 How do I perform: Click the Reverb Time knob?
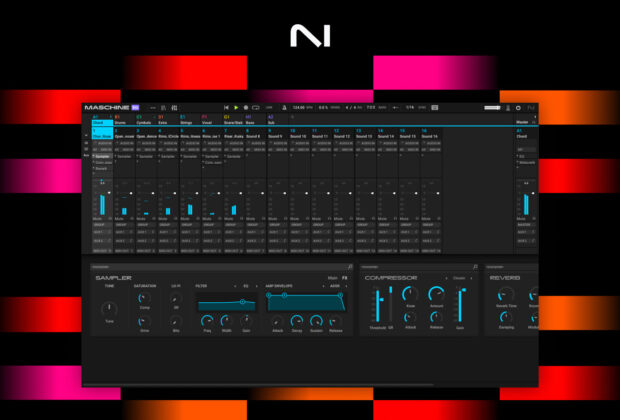(506, 295)
